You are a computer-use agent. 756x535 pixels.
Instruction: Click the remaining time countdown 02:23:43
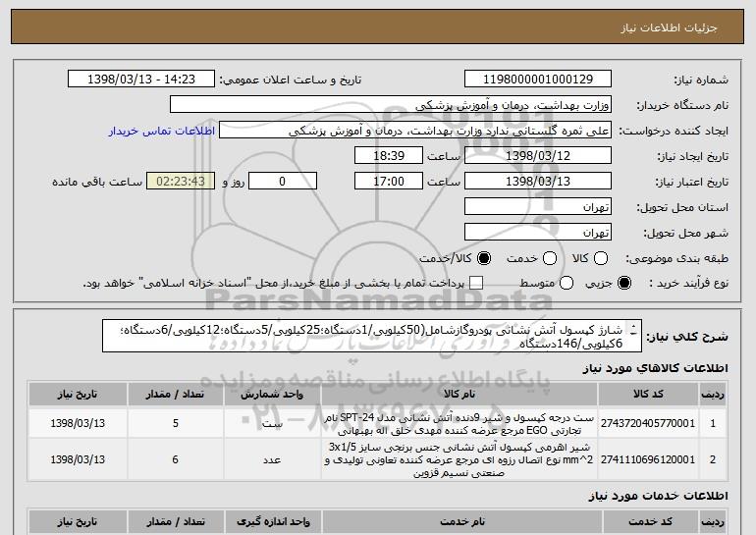tap(181, 182)
